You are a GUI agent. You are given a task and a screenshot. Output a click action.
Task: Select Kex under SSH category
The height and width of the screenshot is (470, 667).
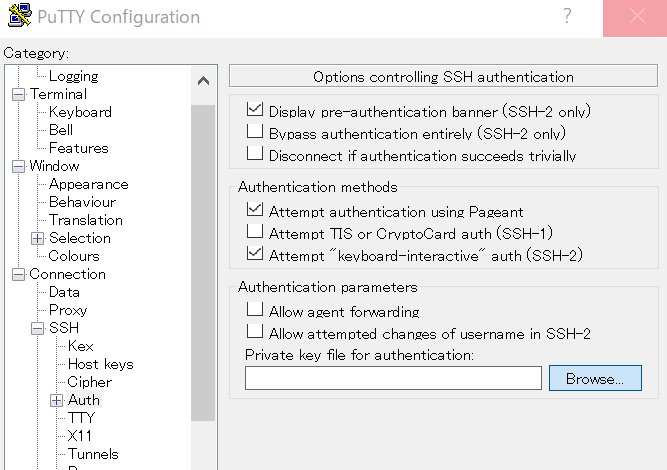(81, 346)
